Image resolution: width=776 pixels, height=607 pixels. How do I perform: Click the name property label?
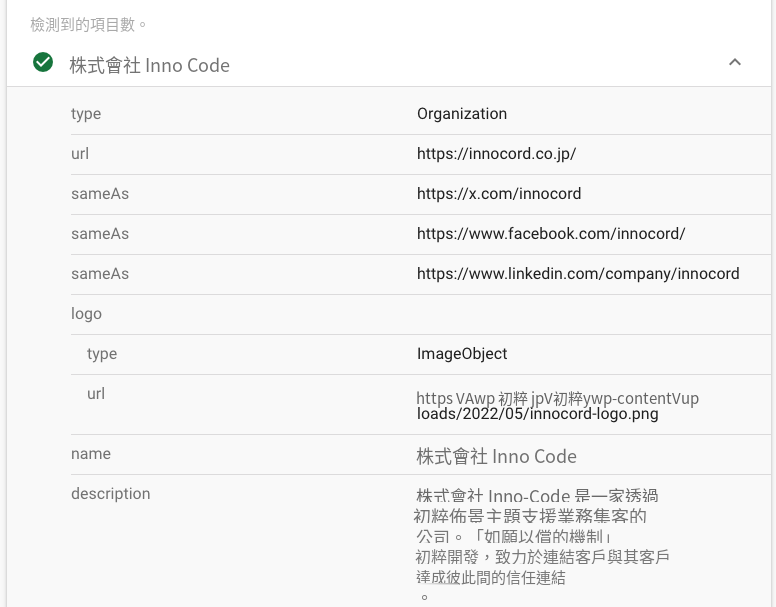91,454
